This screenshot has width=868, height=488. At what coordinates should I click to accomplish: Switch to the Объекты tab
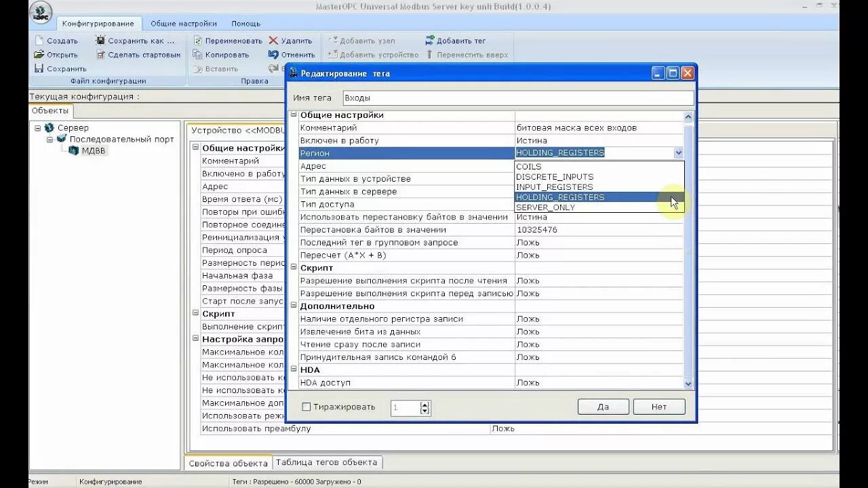[50, 110]
